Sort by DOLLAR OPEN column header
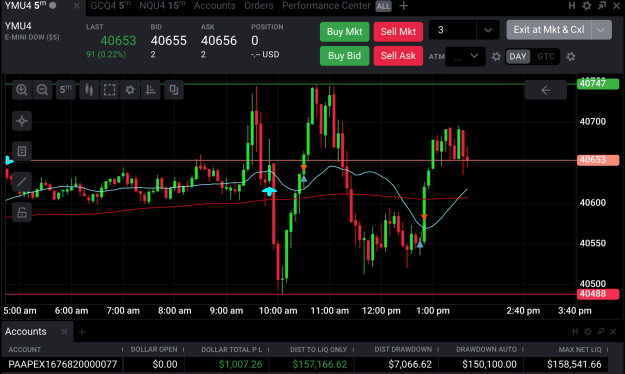 pyautogui.click(x=154, y=350)
